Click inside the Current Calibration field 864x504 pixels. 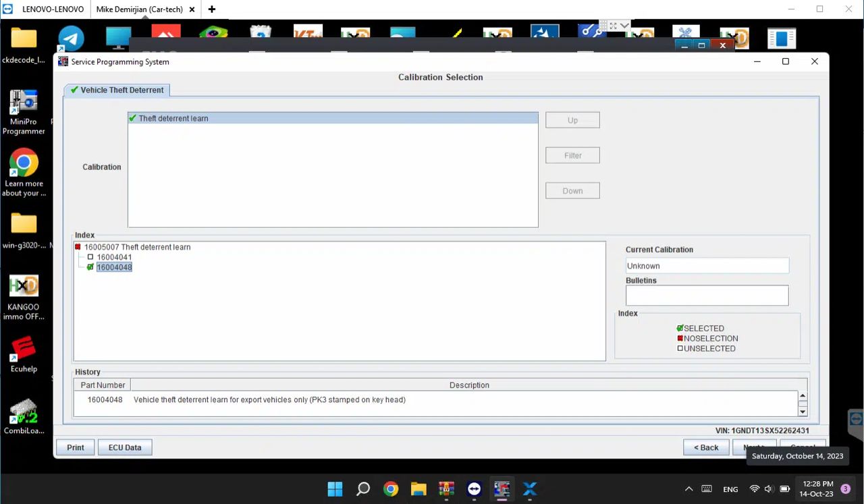click(x=706, y=265)
